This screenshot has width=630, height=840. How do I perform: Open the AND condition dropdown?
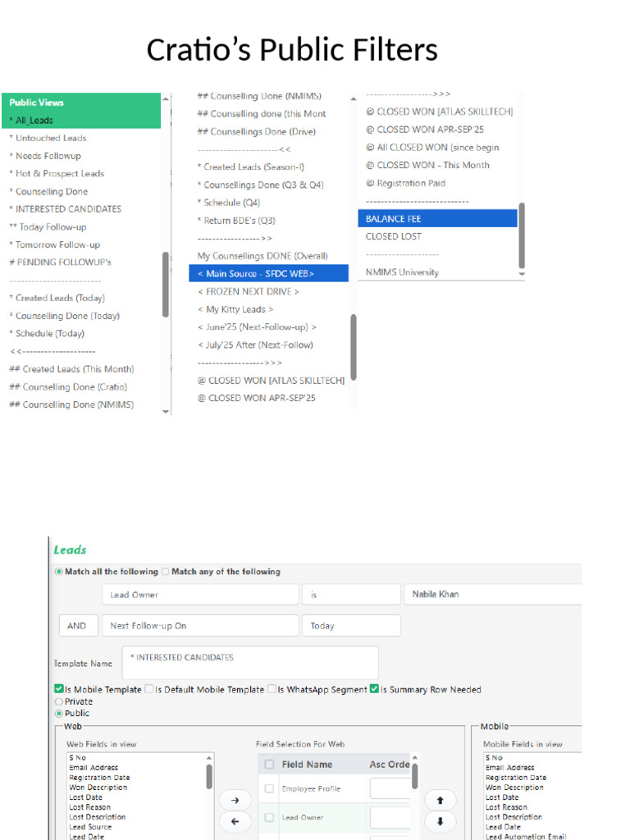[x=79, y=626]
